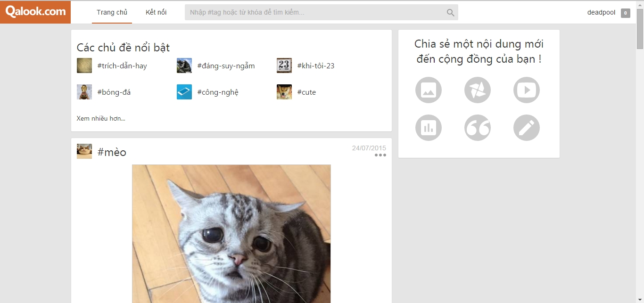
Task: Click the #cute dog thumbnail
Action: pyautogui.click(x=284, y=92)
